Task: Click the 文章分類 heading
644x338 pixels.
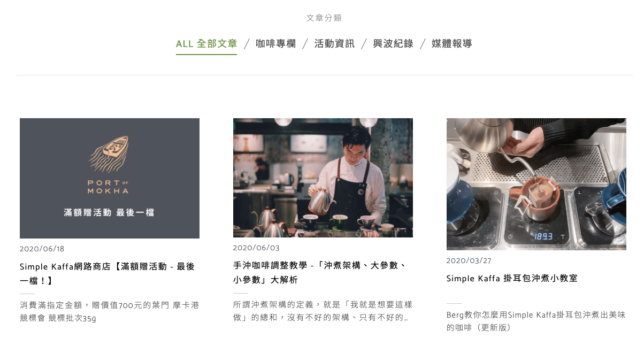Action: (324, 18)
